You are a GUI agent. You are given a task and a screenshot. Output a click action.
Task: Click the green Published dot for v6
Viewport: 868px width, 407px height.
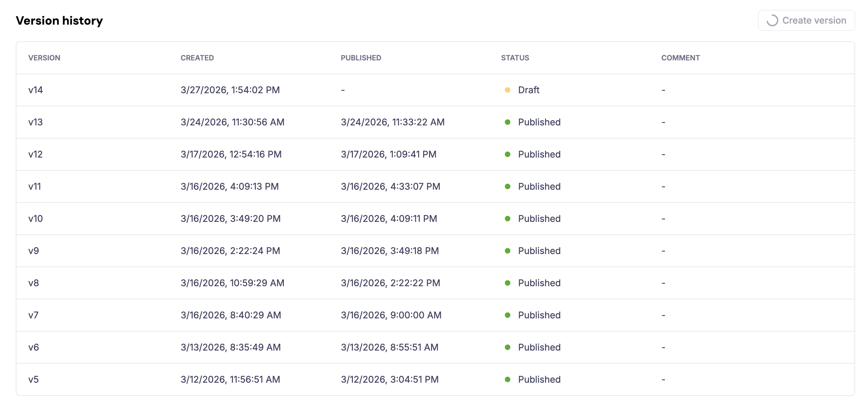[x=508, y=347]
